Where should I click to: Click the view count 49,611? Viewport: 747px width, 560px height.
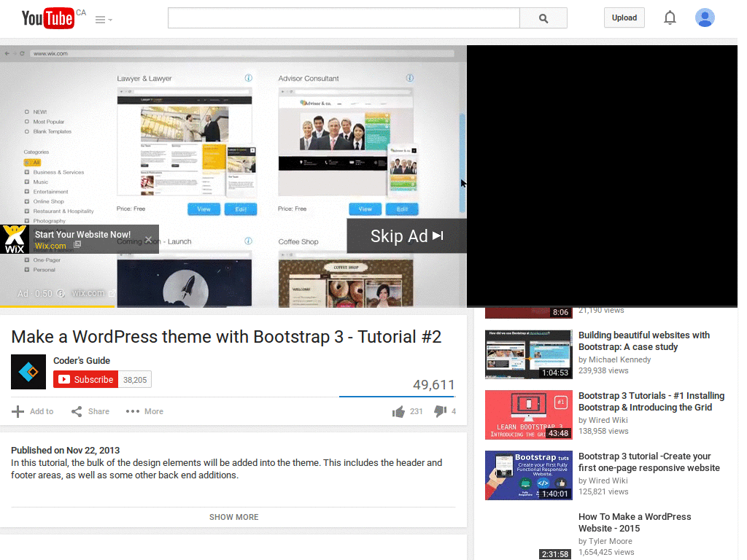[x=433, y=384]
